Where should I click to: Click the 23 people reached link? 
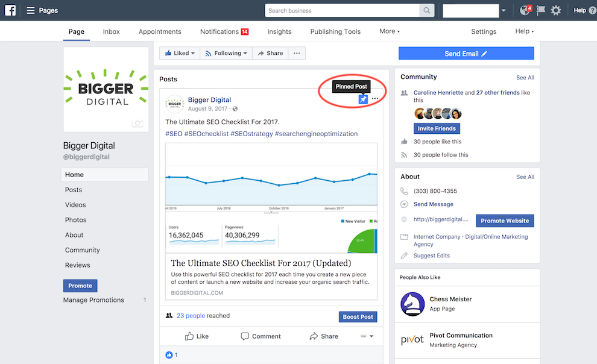[x=191, y=316]
